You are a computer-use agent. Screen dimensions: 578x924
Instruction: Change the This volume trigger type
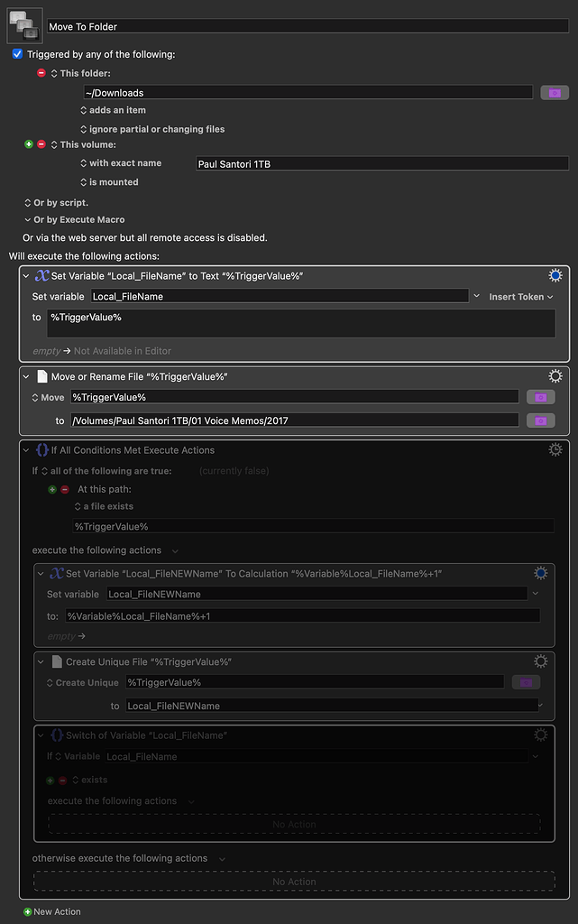[84, 144]
